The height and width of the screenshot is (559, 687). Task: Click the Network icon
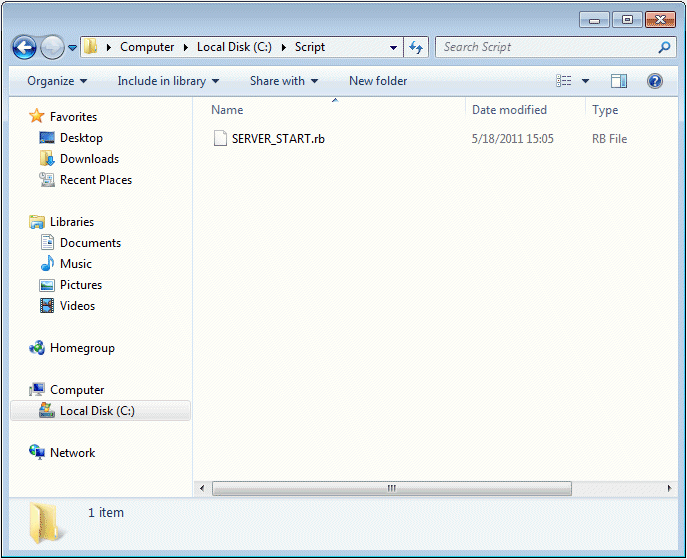click(x=37, y=452)
